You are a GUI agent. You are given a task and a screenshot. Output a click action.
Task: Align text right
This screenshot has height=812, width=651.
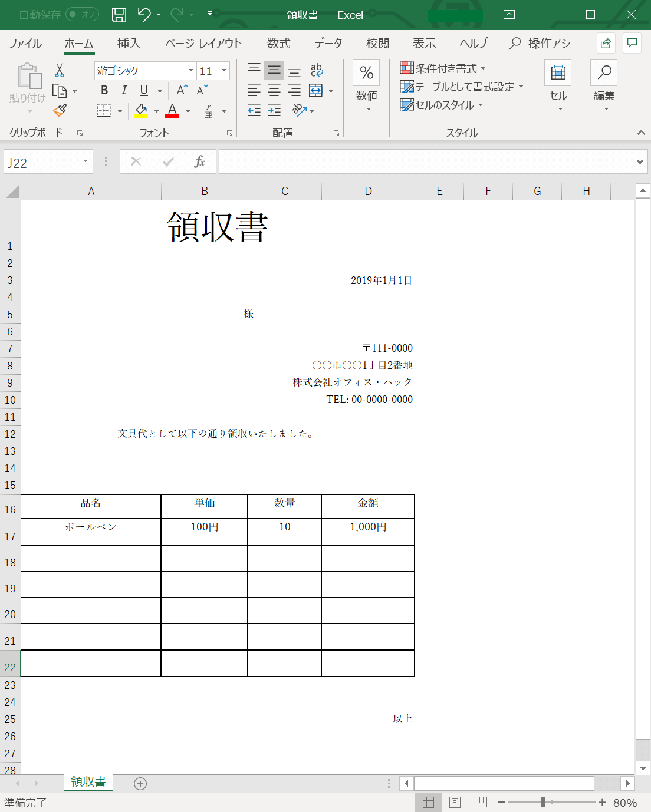click(x=294, y=90)
